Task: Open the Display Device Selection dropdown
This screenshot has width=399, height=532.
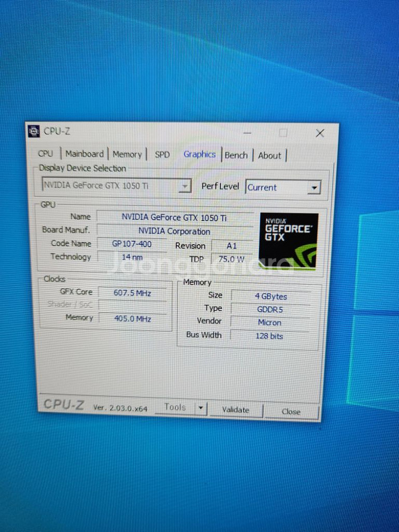Action: 117,185
